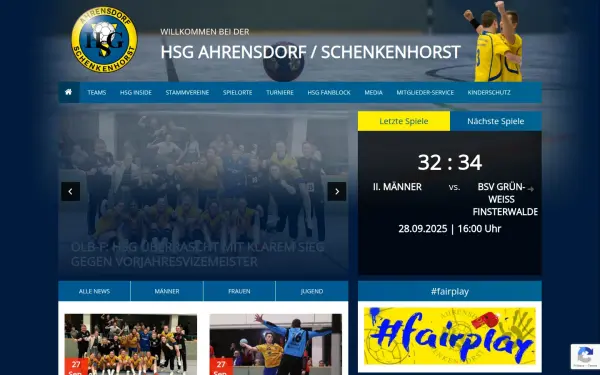600x375 pixels.
Task: Click the home icon in navigation bar
Action: coord(68,92)
